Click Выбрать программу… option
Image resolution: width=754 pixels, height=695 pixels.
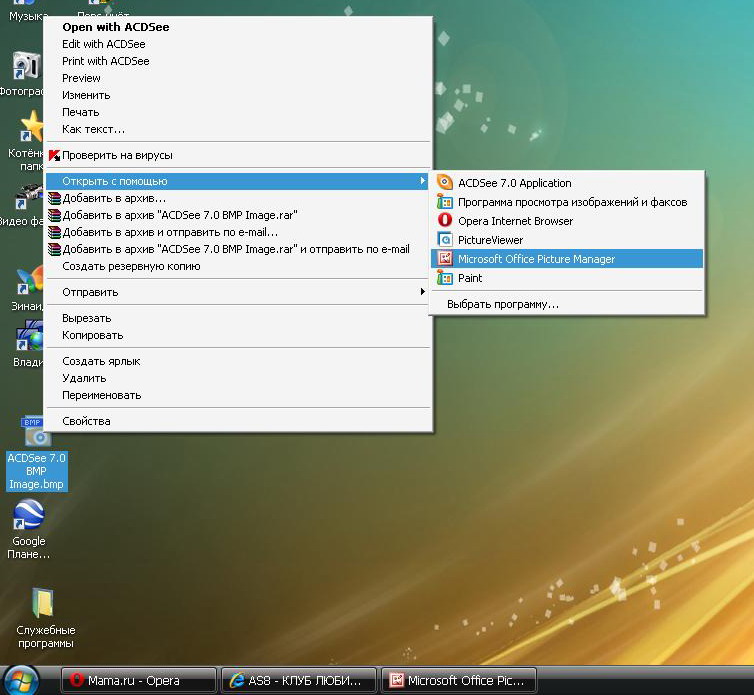pyautogui.click(x=502, y=304)
